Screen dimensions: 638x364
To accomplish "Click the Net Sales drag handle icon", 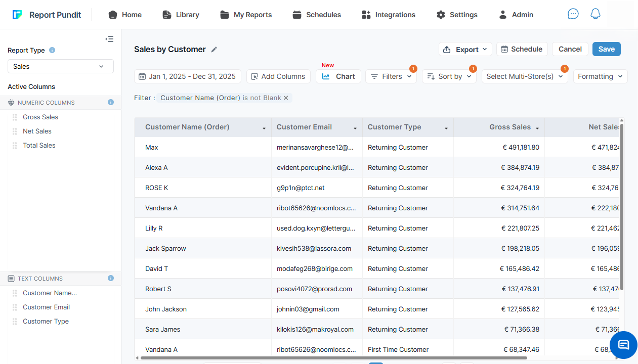I will 15,131.
